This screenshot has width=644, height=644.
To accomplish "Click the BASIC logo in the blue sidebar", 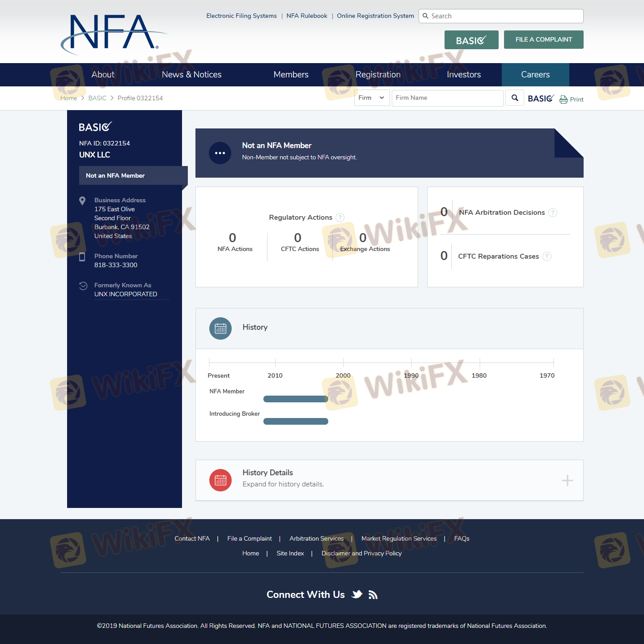I will pyautogui.click(x=95, y=127).
